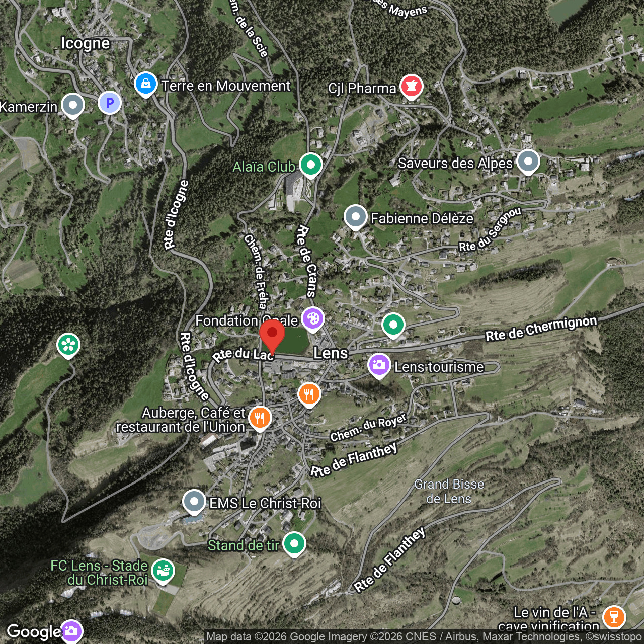Select FC Lens stadium marker icon

click(x=163, y=571)
